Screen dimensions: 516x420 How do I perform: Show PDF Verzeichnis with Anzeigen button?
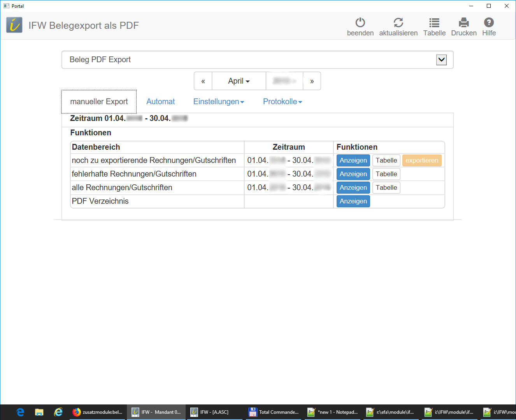pos(353,201)
